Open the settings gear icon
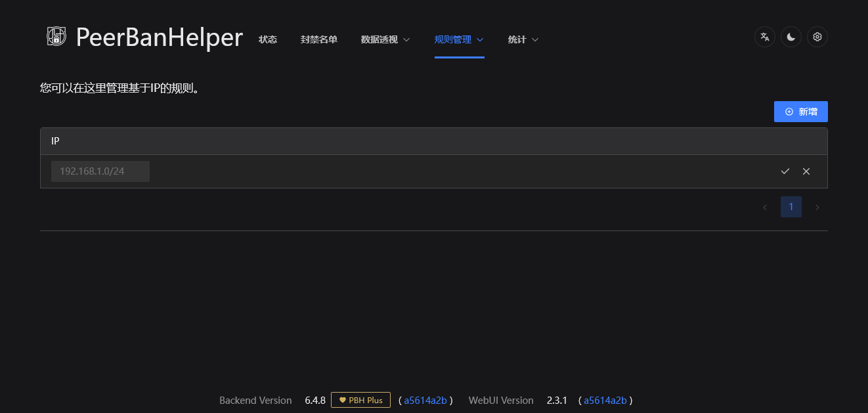Screen dimensions: 868x413 tap(817, 37)
